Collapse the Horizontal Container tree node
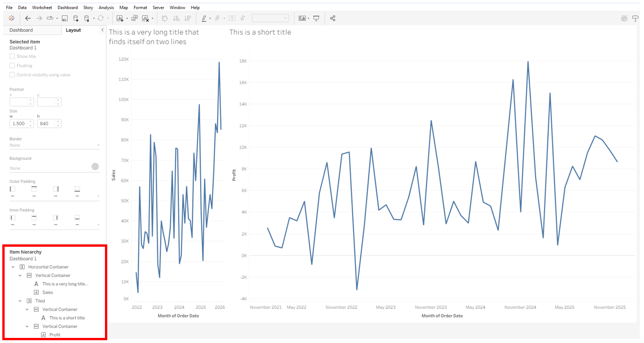This screenshot has width=644, height=343. (x=13, y=267)
